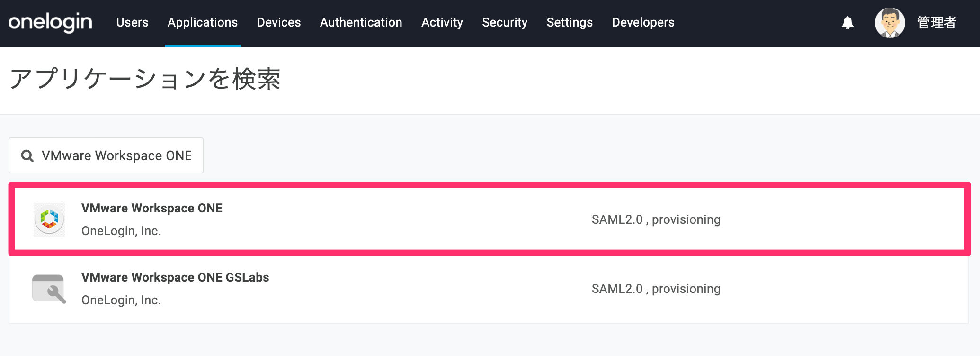Click OneLogin, Inc. under VMware Workspace ONE
Screen dimensions: 980x356
click(121, 231)
